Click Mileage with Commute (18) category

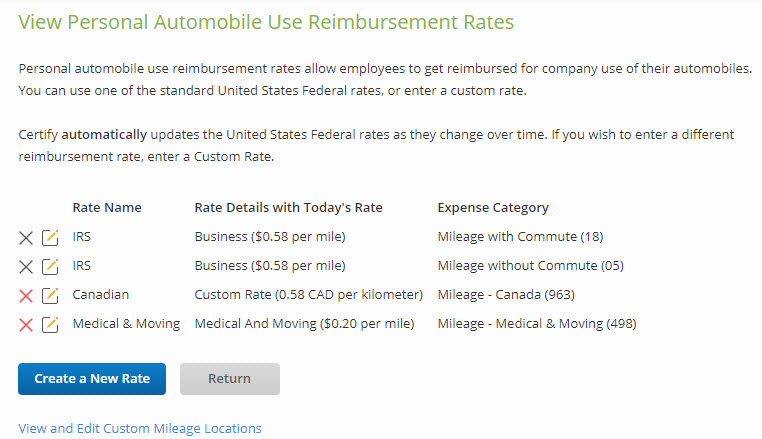click(x=520, y=237)
